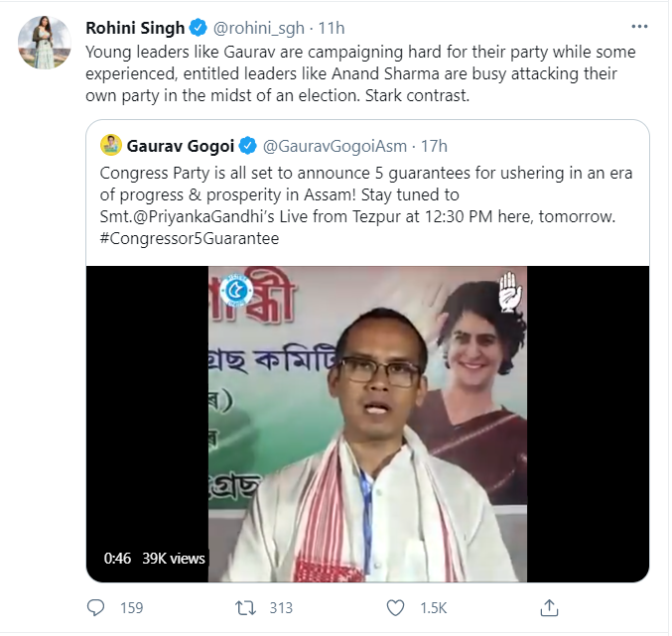This screenshot has height=636, width=672.
Task: Open the quoted tweet's 17h timestamp
Action: (434, 146)
